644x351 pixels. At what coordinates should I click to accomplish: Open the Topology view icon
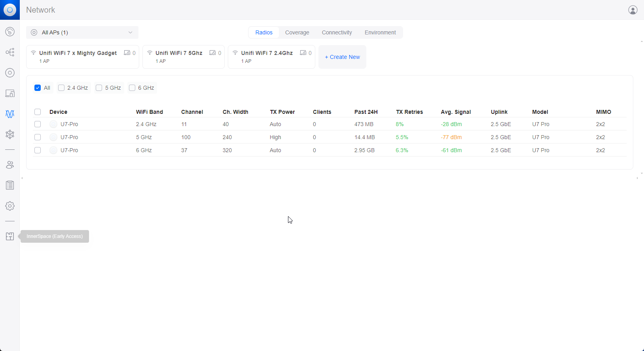tap(10, 52)
